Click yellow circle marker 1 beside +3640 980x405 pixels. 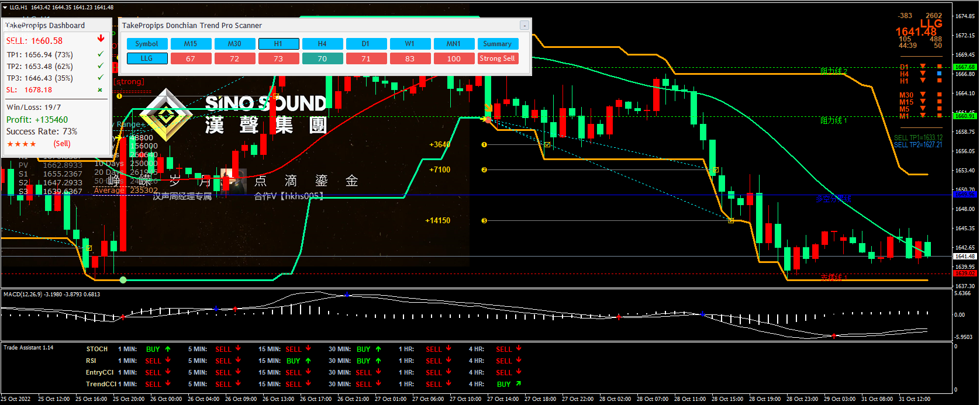(x=484, y=144)
